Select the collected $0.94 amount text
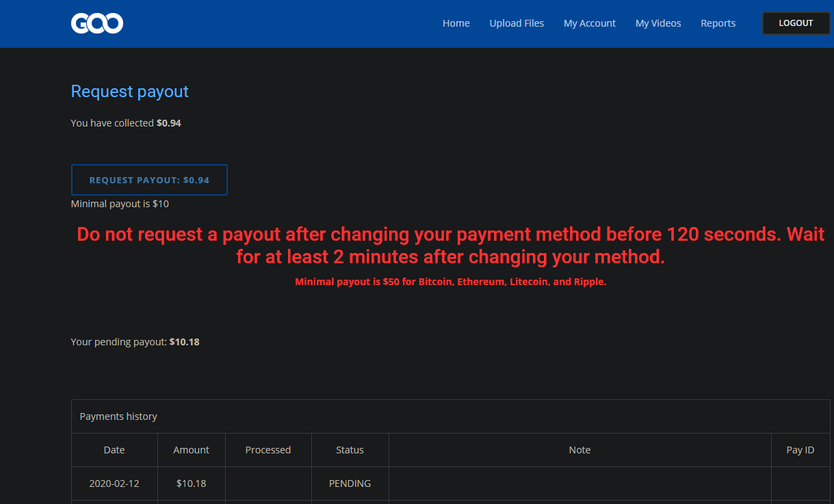This screenshot has height=504, width=834. pos(168,123)
